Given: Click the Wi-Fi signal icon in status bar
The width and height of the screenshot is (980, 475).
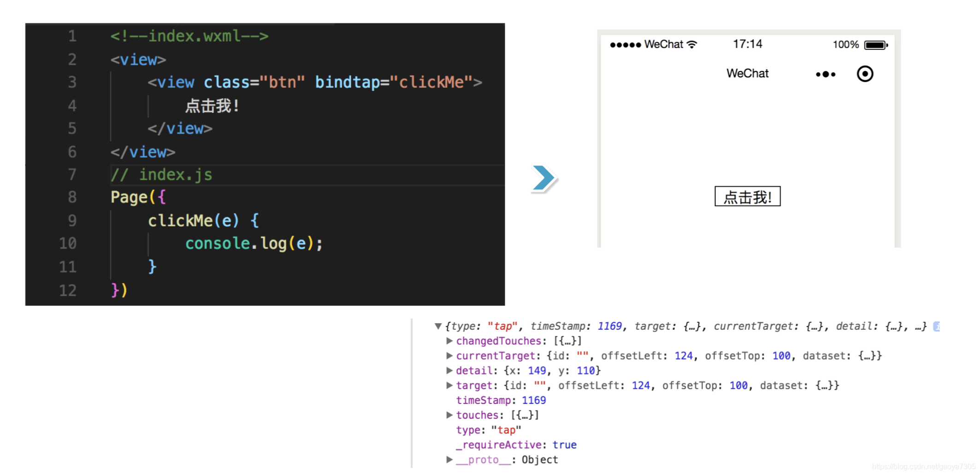Looking at the screenshot, I should click(691, 44).
